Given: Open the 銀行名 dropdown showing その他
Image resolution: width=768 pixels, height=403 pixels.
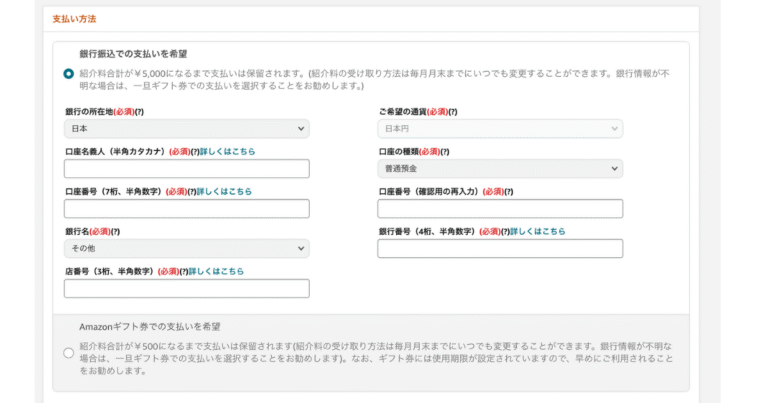Looking at the screenshot, I should coord(187,248).
